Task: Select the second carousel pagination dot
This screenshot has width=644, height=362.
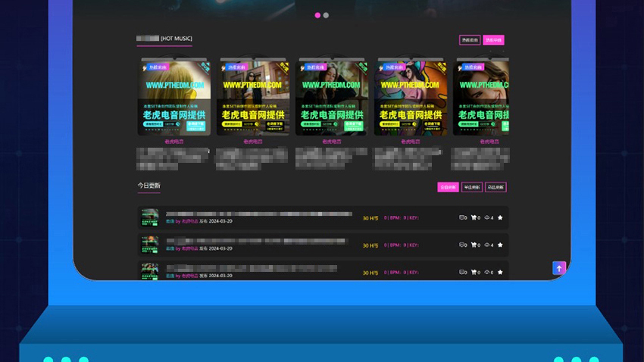Action: 326,15
